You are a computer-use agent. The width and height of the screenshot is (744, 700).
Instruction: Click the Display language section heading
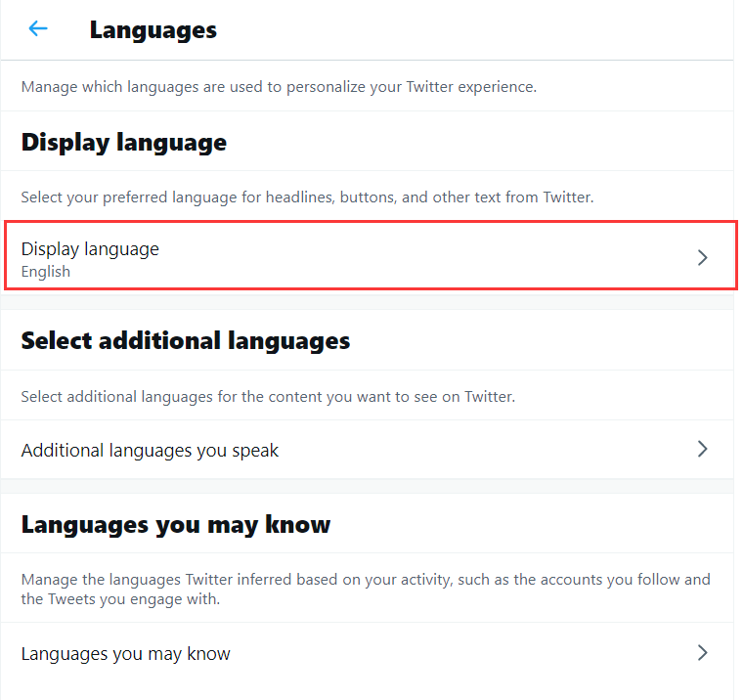[x=124, y=143]
